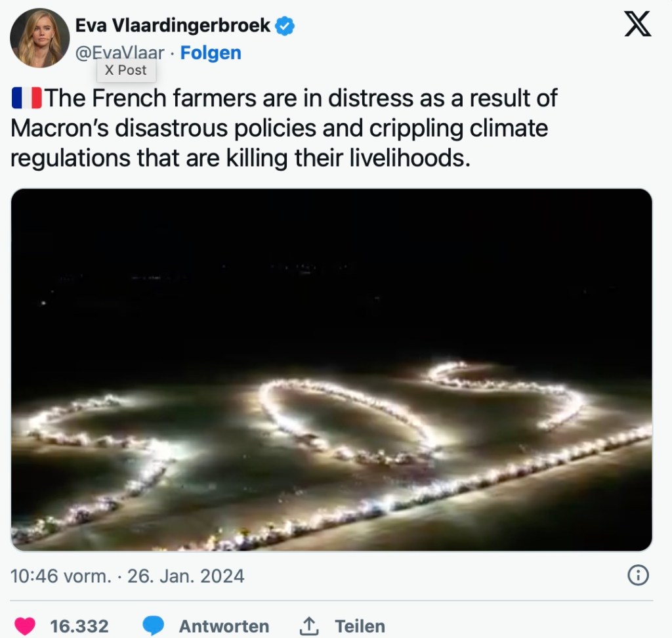The image size is (672, 638).
Task: Select the Antworten reply label
Action: pyautogui.click(x=224, y=626)
